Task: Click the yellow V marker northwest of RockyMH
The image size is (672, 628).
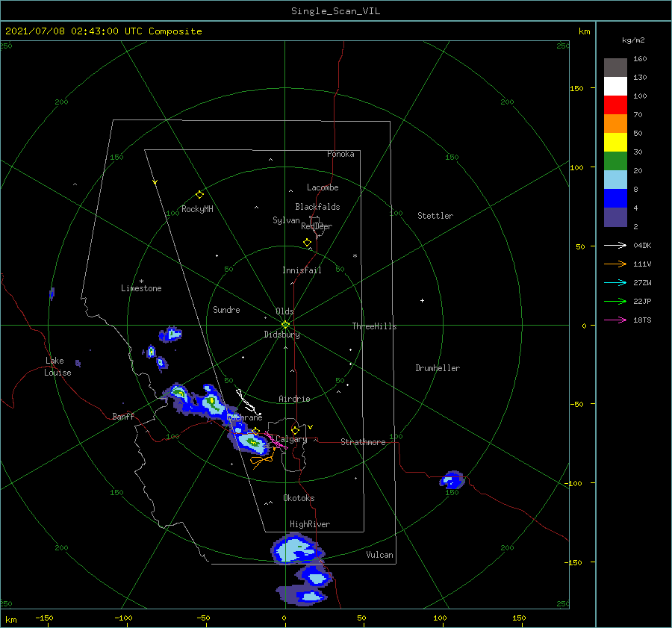Action: [x=155, y=182]
